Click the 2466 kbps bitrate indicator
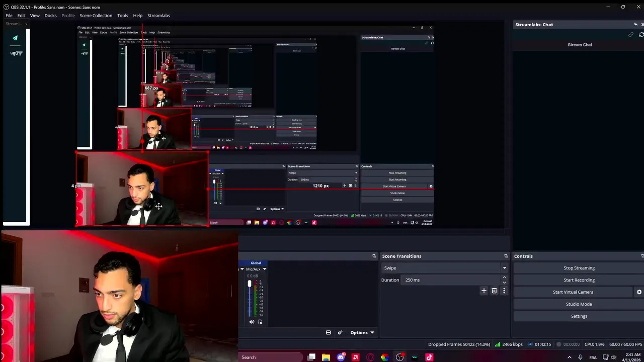 [509, 344]
